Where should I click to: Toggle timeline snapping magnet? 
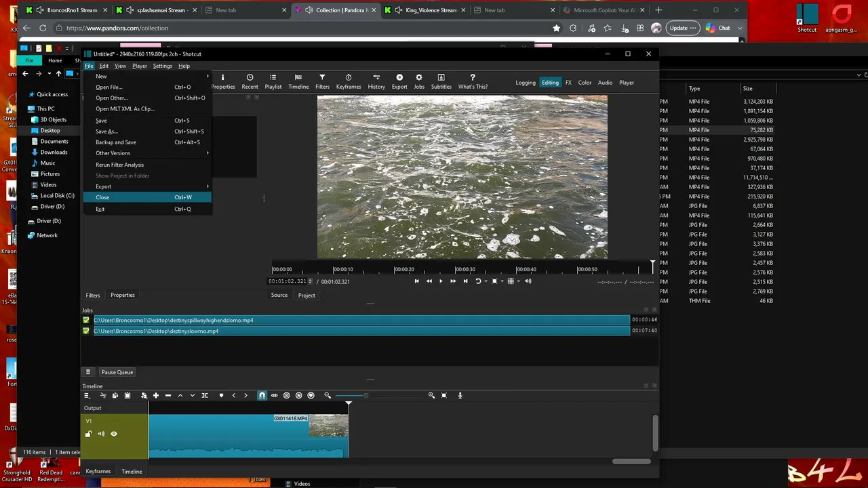[x=262, y=395]
